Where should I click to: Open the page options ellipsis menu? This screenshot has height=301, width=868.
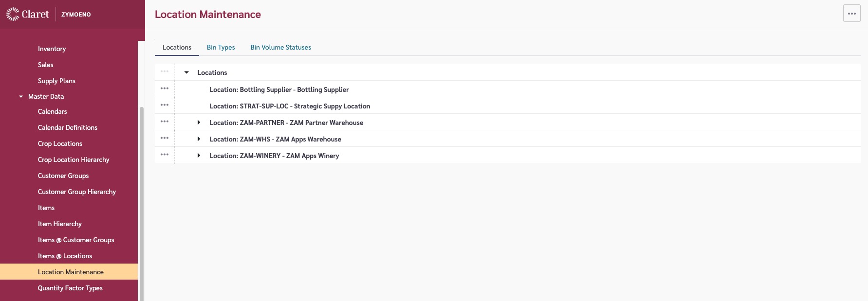pos(851,14)
